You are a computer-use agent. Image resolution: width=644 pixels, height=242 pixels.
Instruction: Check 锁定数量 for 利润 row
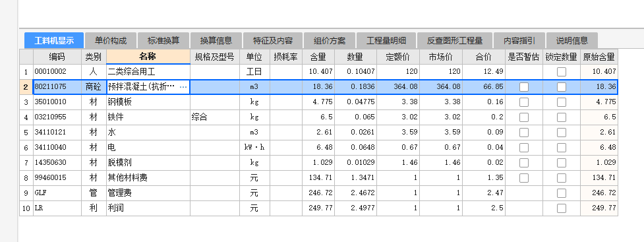click(x=562, y=208)
